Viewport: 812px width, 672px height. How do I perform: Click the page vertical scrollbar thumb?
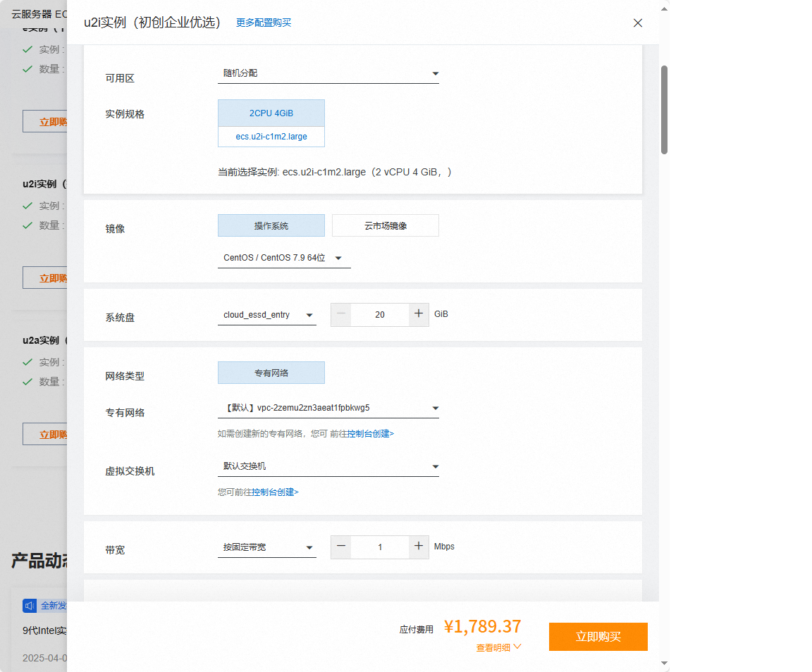click(664, 109)
